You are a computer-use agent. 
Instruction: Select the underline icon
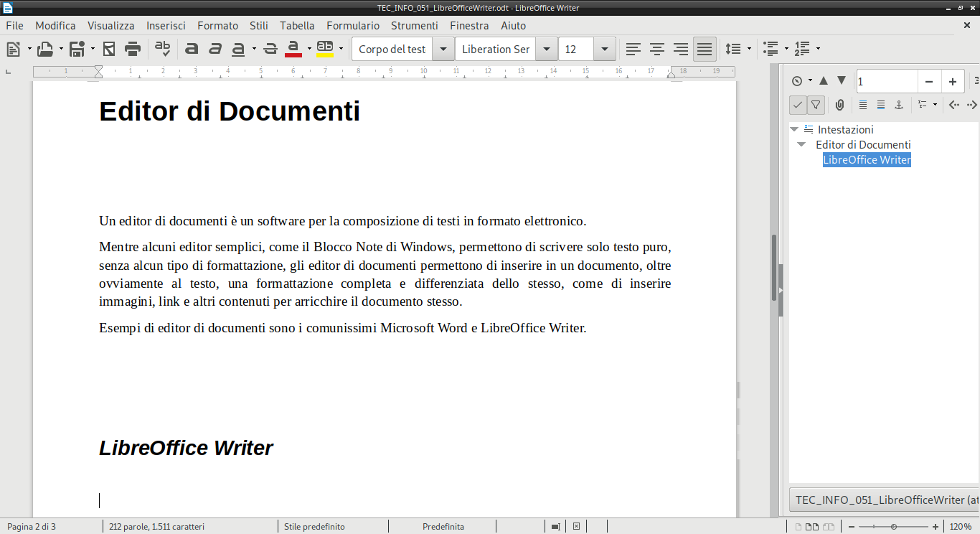click(237, 49)
